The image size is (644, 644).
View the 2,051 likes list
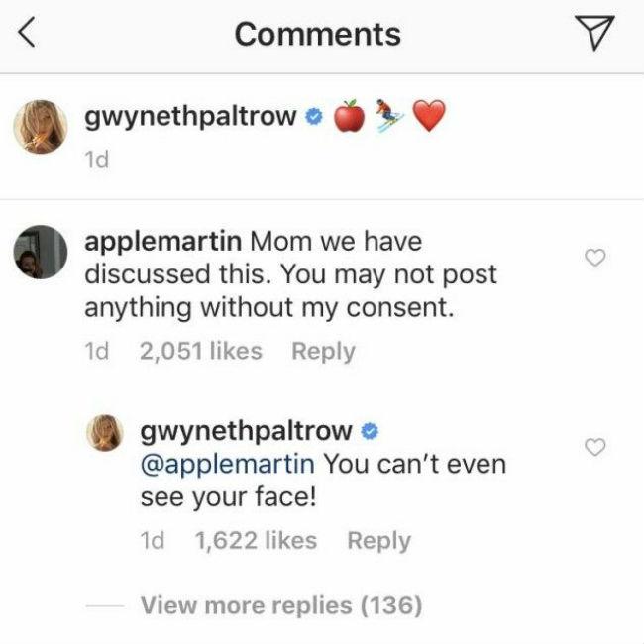tap(202, 351)
